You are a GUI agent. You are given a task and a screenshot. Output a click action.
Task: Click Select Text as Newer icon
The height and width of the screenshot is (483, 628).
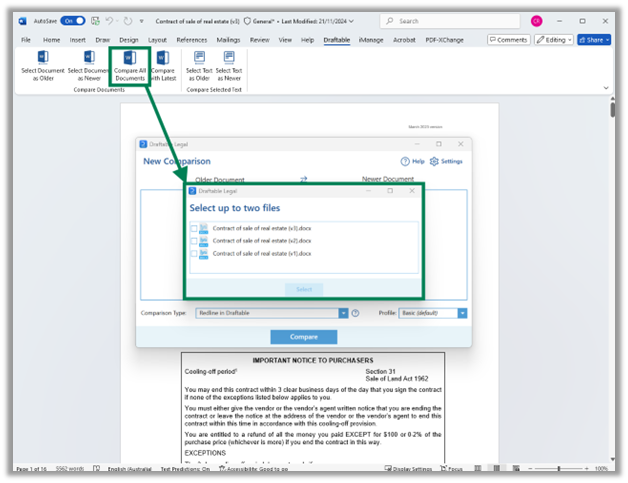[229, 57]
